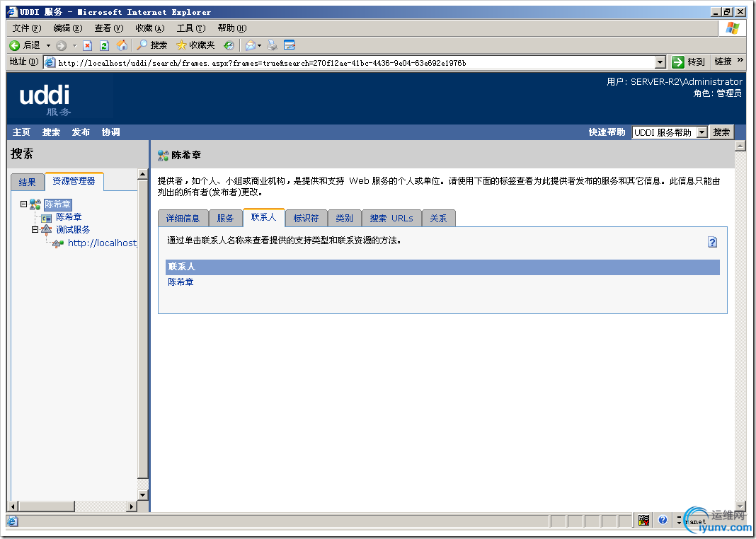Click the 搜索 button next to quick help
This screenshot has width=756, height=539.
point(721,132)
